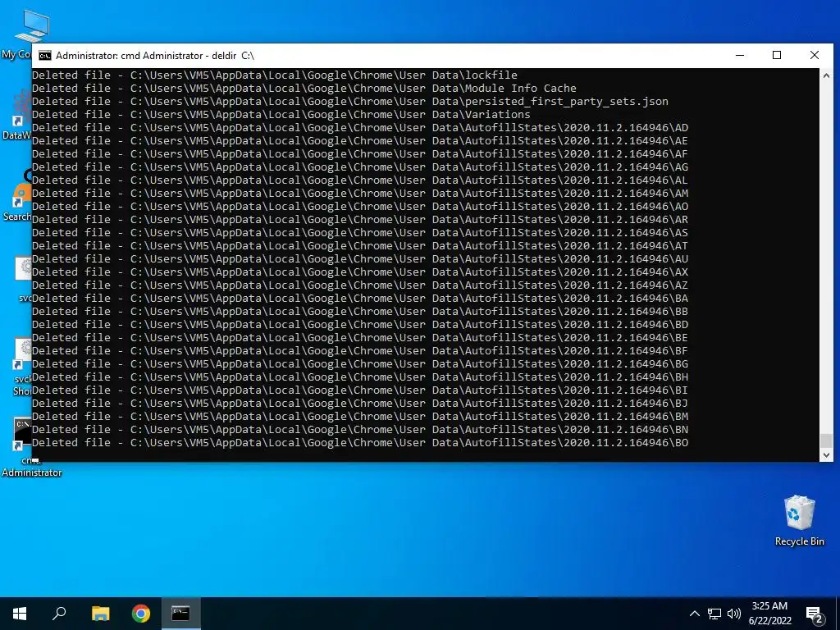The width and height of the screenshot is (840, 630).
Task: Select the cmd Administrator desktop shortcut
Action: pyautogui.click(x=21, y=447)
